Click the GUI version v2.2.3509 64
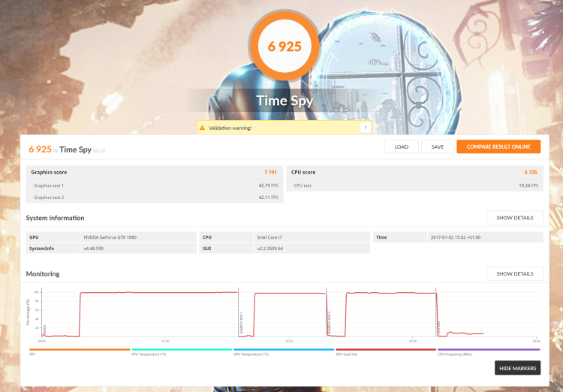The image size is (563, 392). (x=269, y=249)
